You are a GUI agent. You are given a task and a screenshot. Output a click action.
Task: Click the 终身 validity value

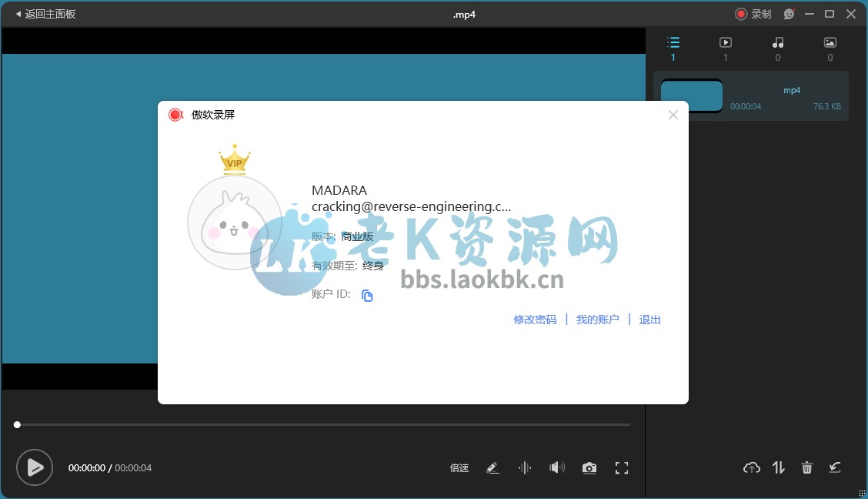373,266
